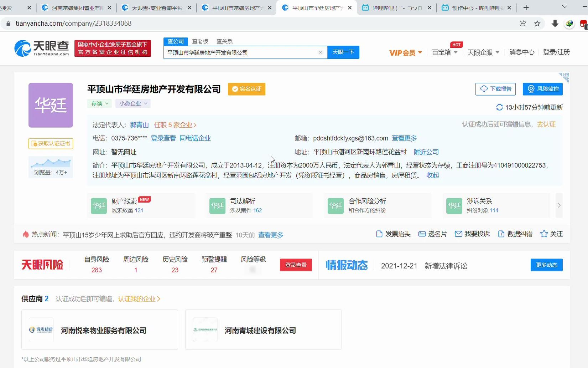The height and width of the screenshot is (368, 588).
Task: Open legal representative 郭青山 link
Action: point(139,125)
